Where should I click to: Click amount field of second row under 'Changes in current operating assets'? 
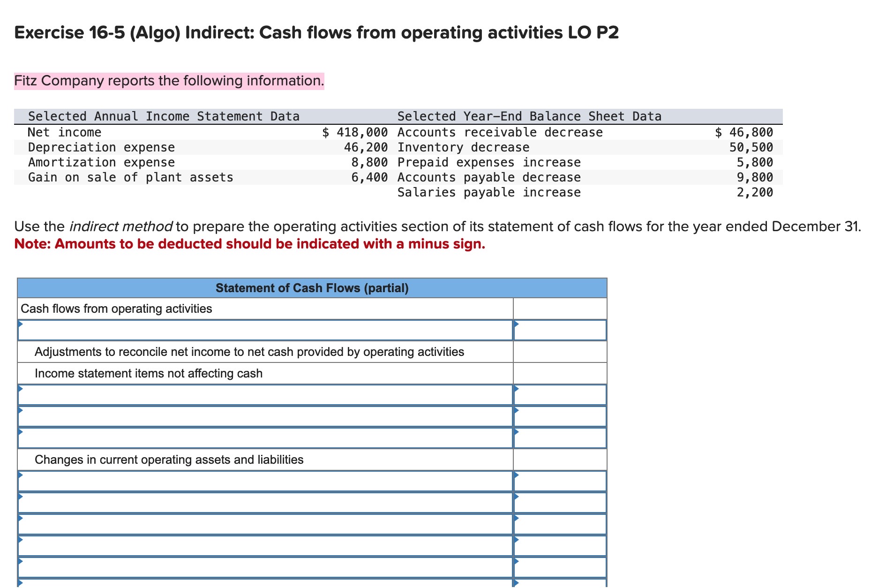[x=560, y=503]
